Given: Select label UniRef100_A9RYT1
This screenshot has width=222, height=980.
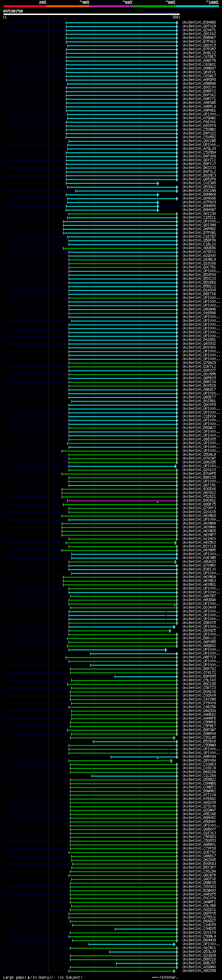Looking at the screenshot, I should pyautogui.click(x=199, y=99).
